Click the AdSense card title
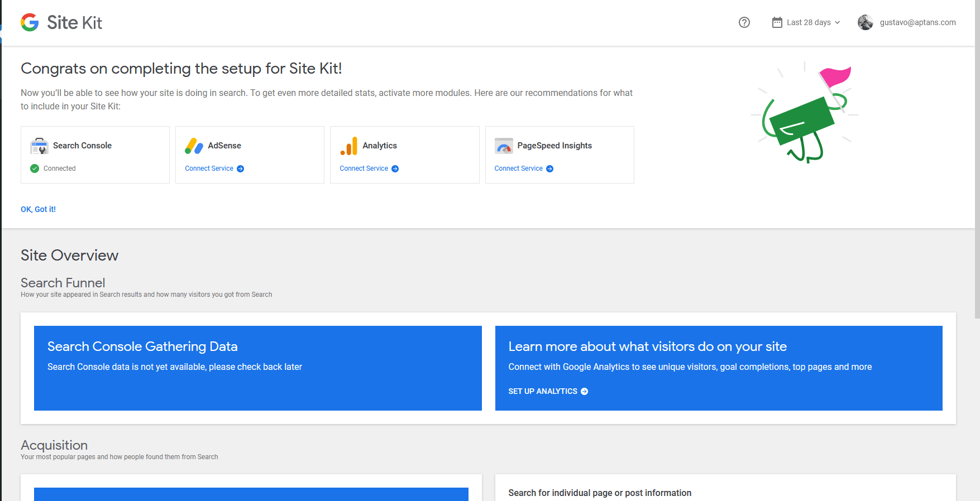Screen dimensions: 980x501 [224, 146]
